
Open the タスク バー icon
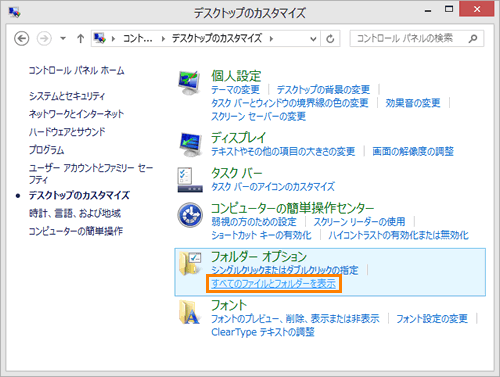190,179
